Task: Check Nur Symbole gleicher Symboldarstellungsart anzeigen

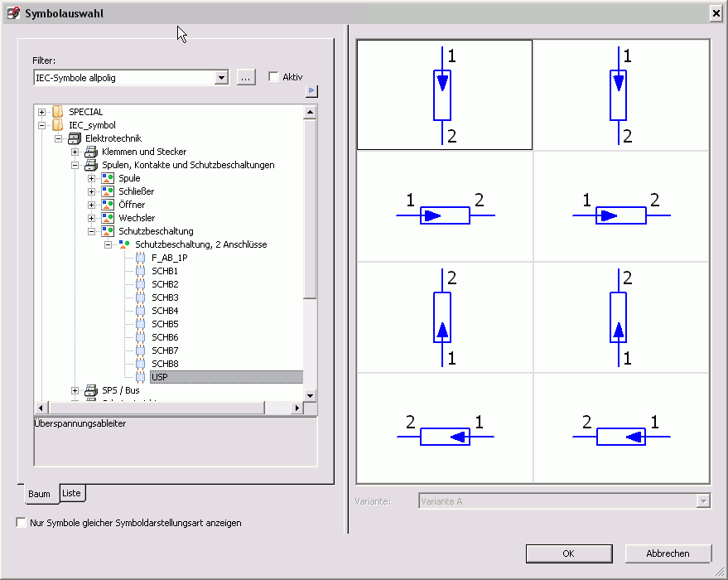Action: 21,523
